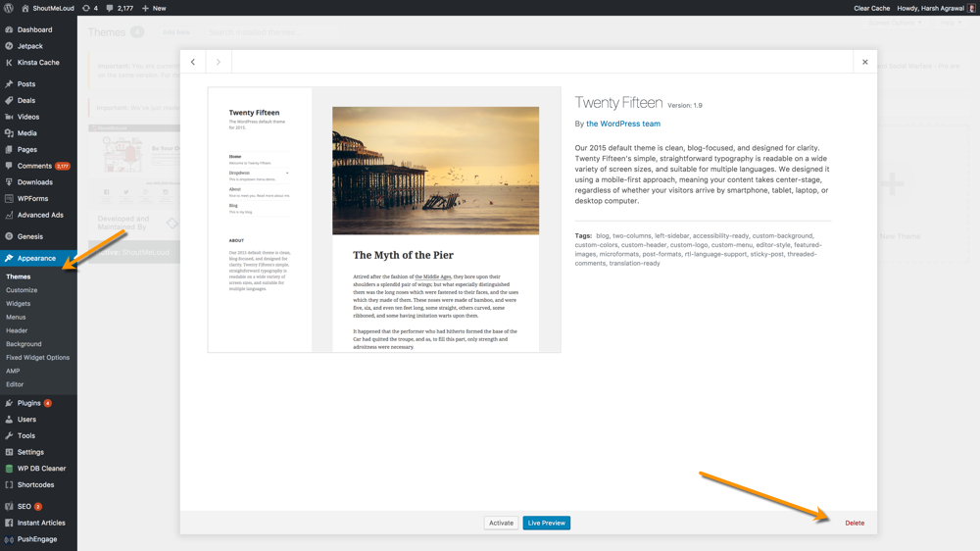This screenshot has height=551, width=980.
Task: Show next theme with right arrow
Action: (219, 62)
